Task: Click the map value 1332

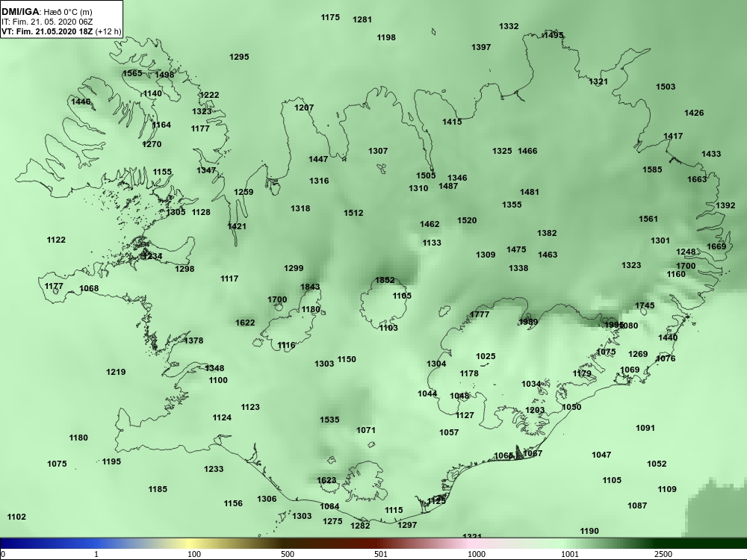Action: [x=509, y=26]
